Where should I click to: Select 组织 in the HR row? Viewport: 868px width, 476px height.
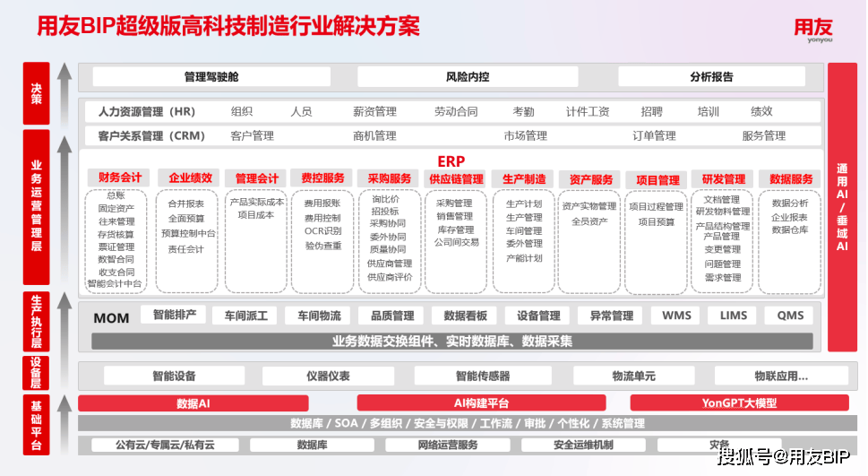pos(241,111)
